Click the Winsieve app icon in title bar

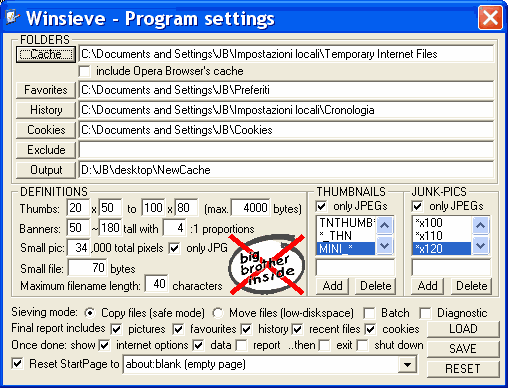pyautogui.click(x=13, y=17)
